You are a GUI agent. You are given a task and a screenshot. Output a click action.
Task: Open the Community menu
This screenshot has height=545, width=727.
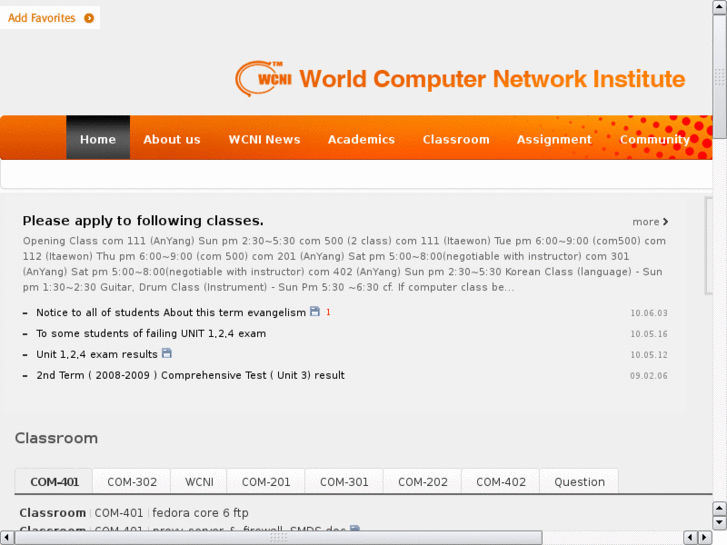pos(655,140)
